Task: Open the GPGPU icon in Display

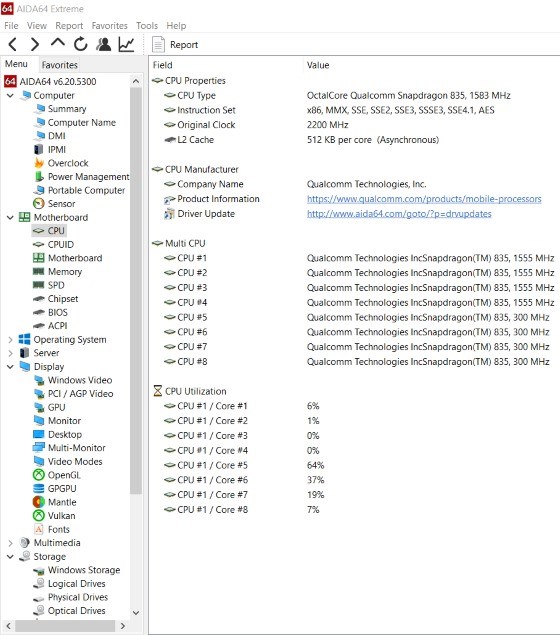Action: click(x=38, y=489)
